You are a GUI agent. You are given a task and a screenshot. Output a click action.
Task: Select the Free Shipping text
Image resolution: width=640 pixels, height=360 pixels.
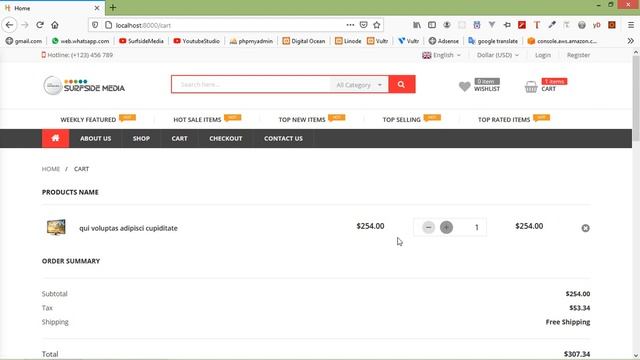(568, 322)
